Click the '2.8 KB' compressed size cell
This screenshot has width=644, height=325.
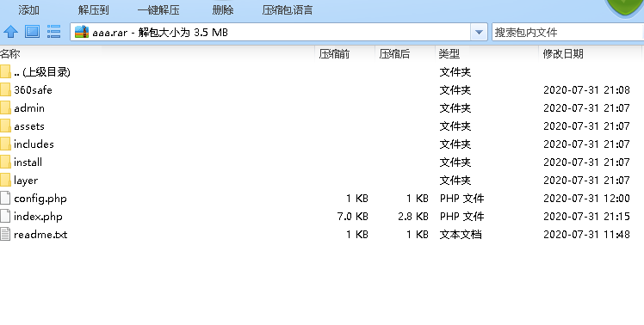[413, 217]
